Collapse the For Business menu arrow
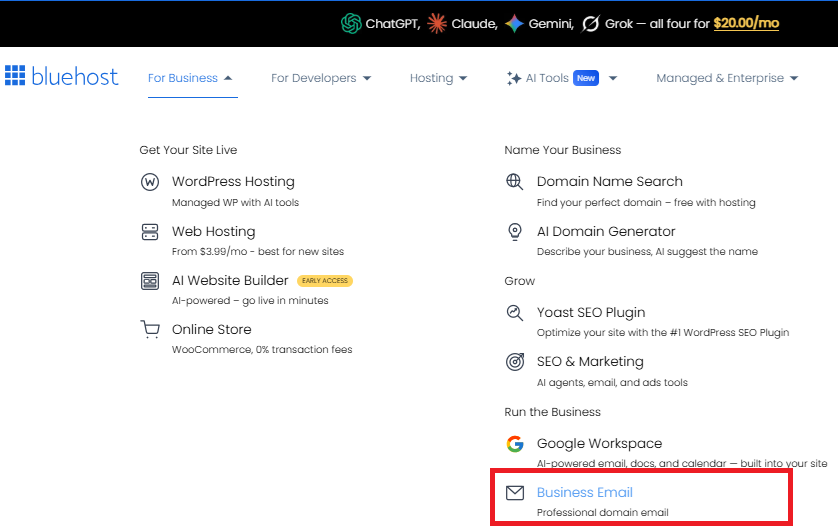 (x=228, y=78)
